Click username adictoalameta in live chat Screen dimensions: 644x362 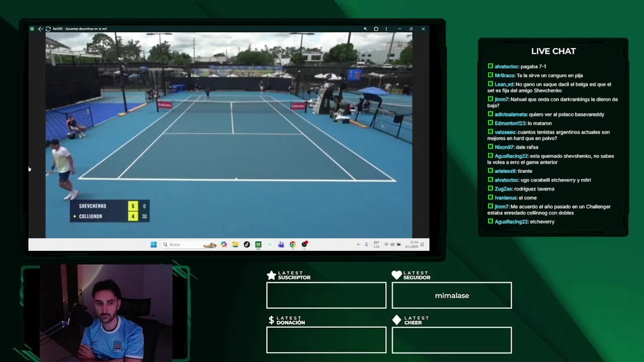point(511,115)
